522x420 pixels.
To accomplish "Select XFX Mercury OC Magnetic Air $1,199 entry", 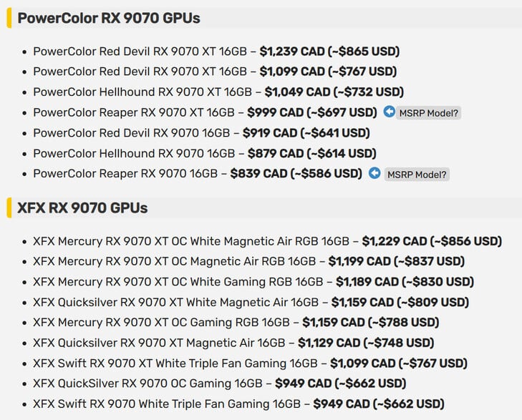I will coord(248,261).
